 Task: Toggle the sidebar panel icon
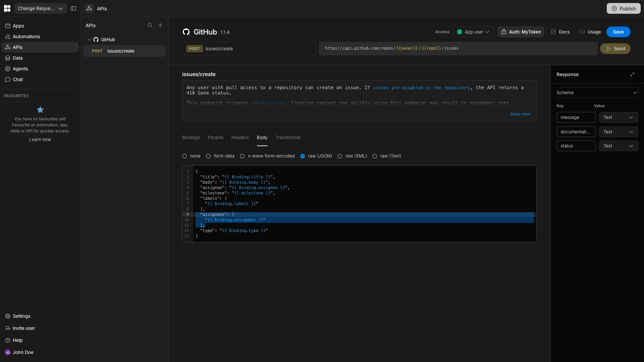[73, 8]
